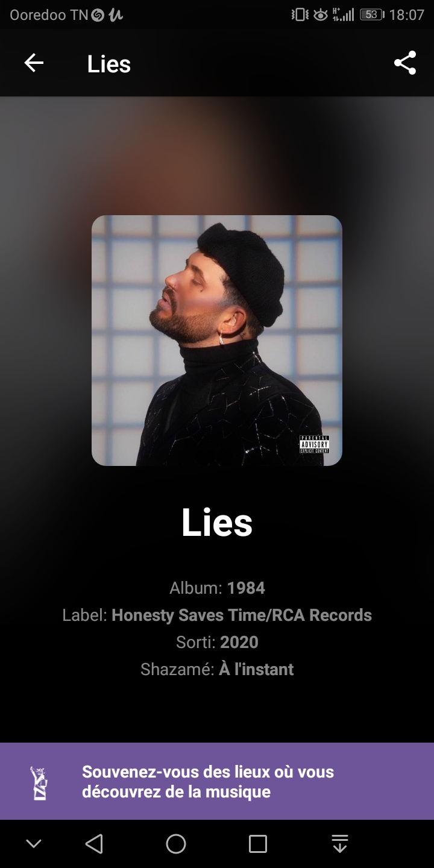The height and width of the screenshot is (868, 434).
Task: Tap the back arrow in the header
Action: 34,63
